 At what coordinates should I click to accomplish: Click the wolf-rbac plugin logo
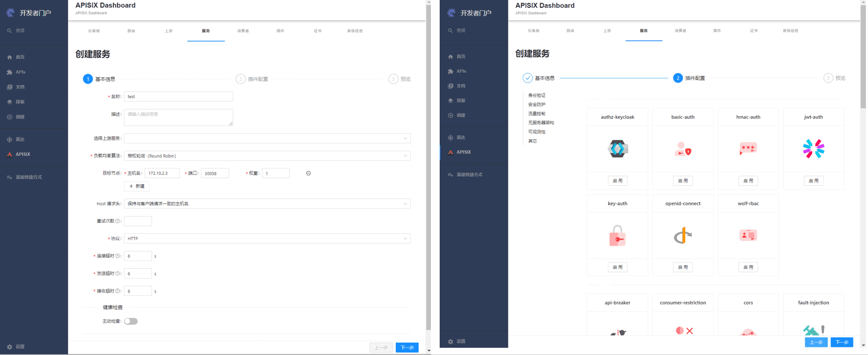click(x=748, y=235)
